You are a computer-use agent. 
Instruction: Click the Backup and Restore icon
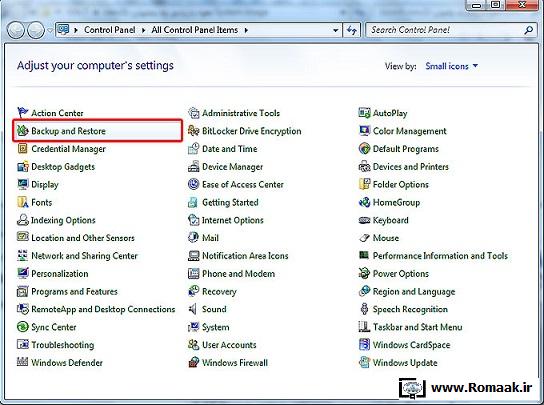[x=23, y=130]
